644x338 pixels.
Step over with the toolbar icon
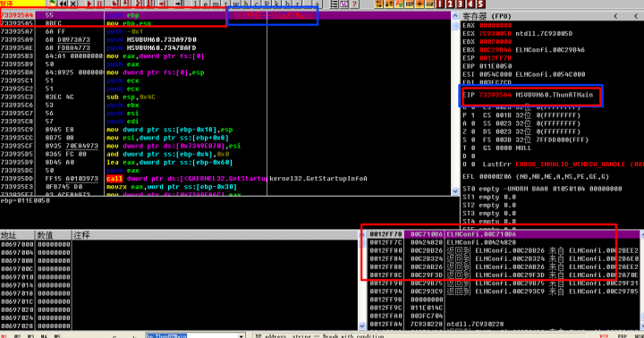[x=126, y=4]
